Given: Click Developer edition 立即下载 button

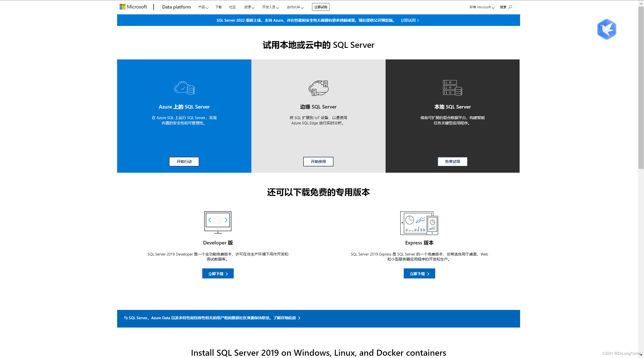Looking at the screenshot, I should click(218, 274).
